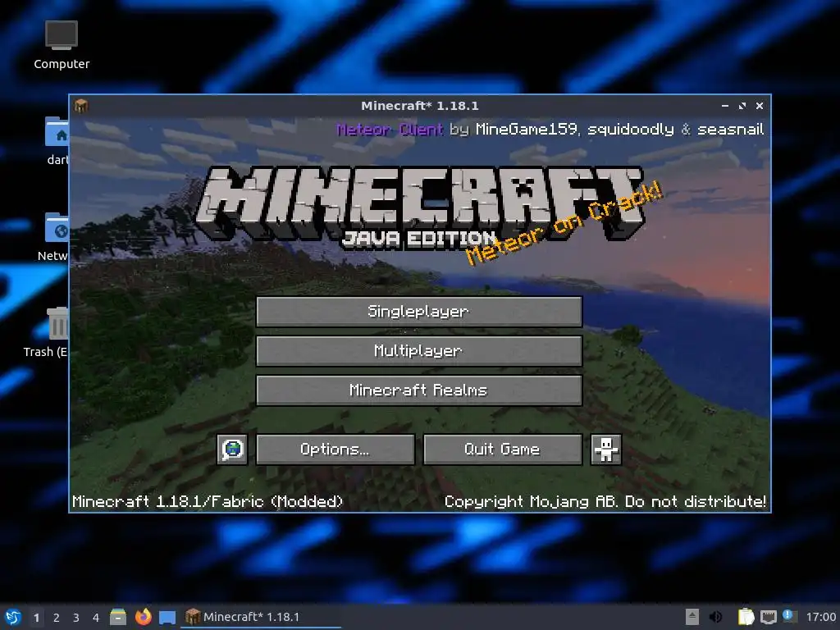
Task: Open the clipboard manager tray icon
Action: [x=746, y=617]
